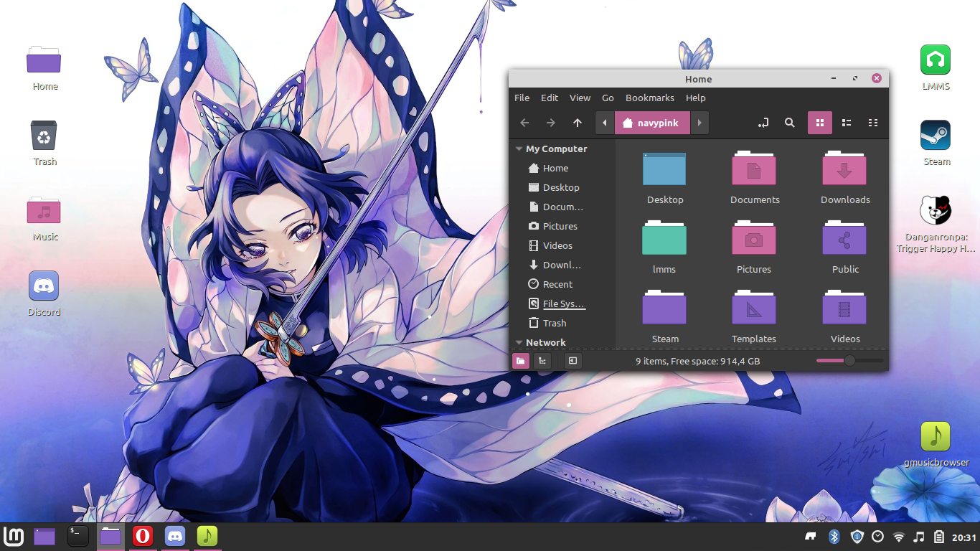Open the Wi-Fi network tray icon
The height and width of the screenshot is (551, 980).
898,537
